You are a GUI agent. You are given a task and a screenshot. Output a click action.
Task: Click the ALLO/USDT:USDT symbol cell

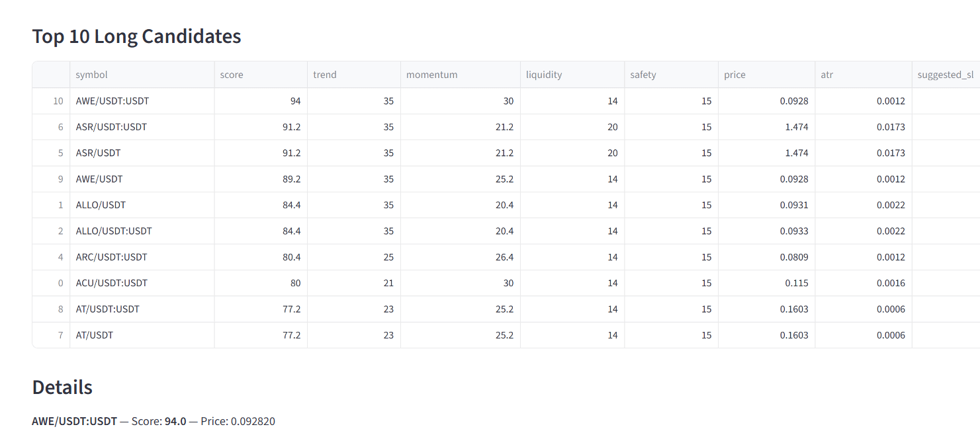114,231
